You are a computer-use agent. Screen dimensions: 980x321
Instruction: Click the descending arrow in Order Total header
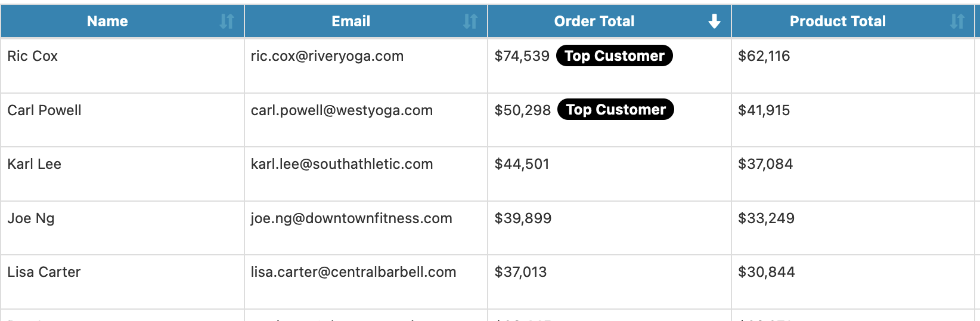click(x=714, y=21)
